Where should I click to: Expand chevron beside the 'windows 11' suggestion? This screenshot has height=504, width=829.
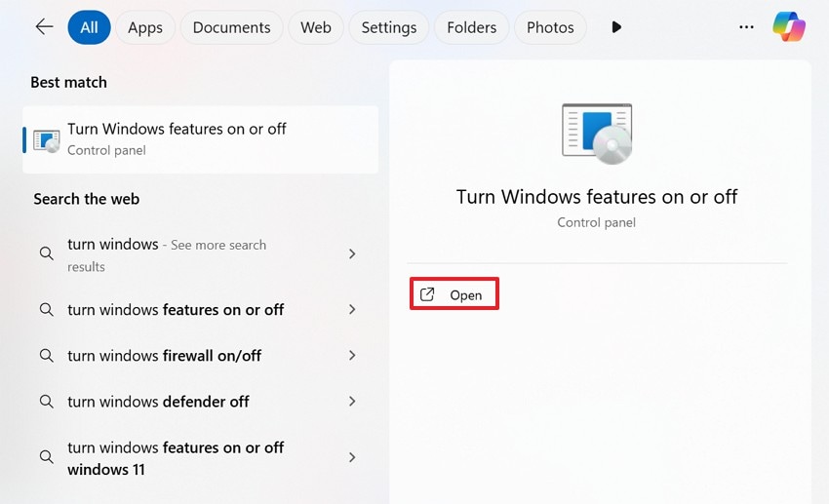(352, 457)
